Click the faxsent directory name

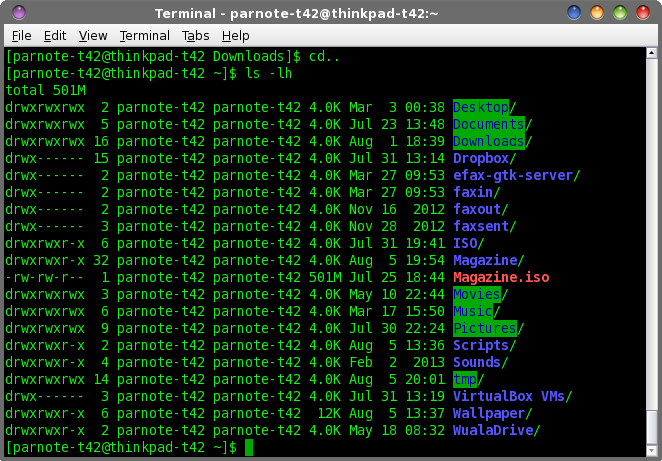[481, 226]
